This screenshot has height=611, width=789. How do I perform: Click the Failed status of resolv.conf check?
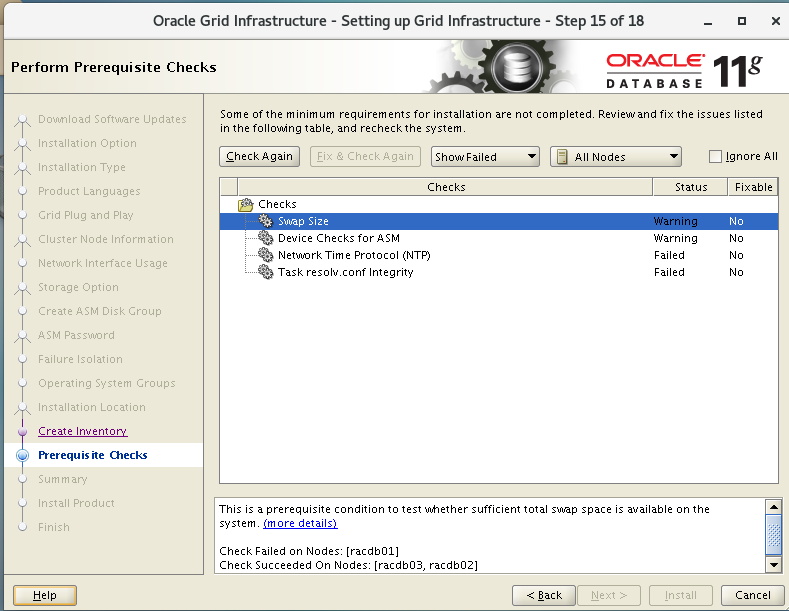pos(669,272)
